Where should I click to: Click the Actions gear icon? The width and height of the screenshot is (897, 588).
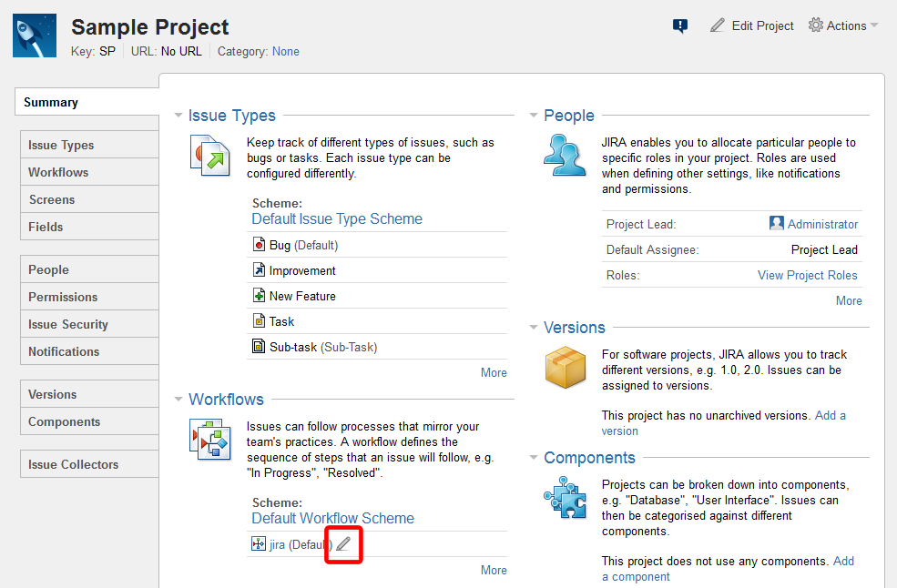tap(816, 25)
